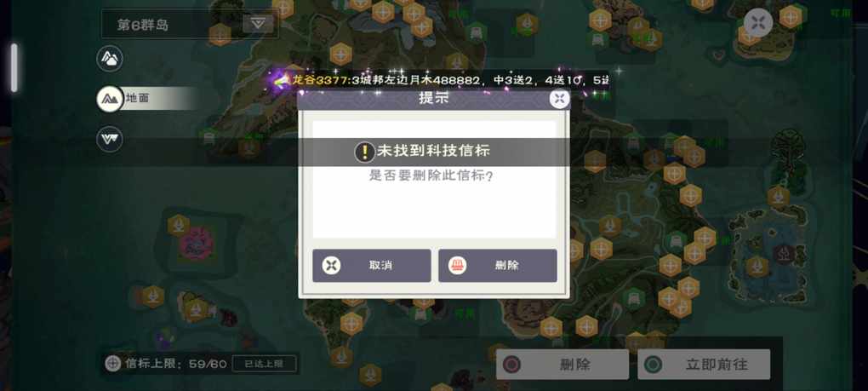Click the scrollbar on left edge

[x=14, y=67]
